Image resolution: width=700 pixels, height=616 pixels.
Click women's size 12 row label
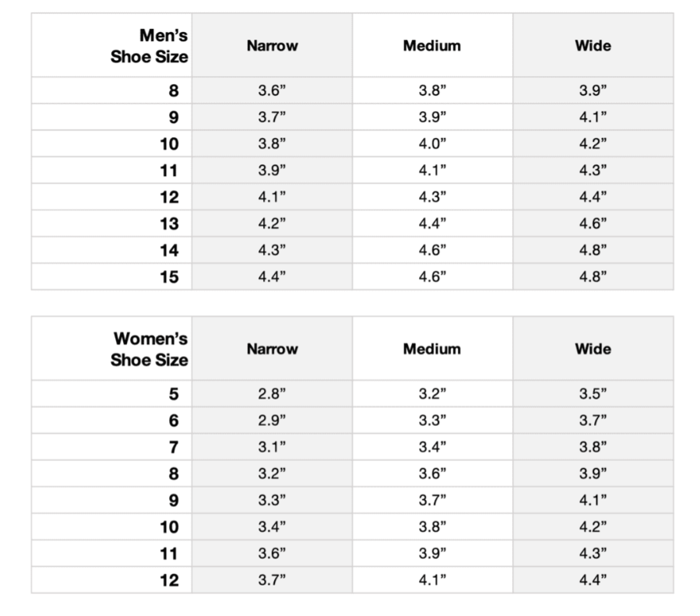tap(169, 580)
